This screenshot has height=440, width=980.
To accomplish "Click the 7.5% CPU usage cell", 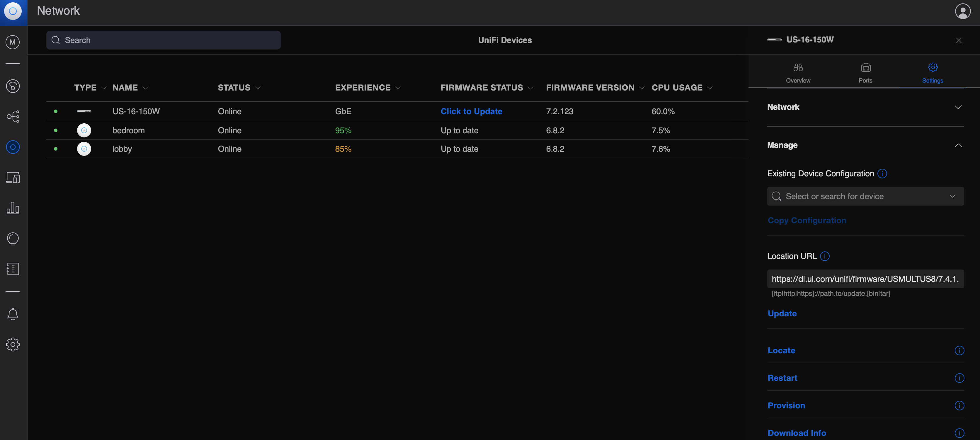I will click(x=661, y=130).
